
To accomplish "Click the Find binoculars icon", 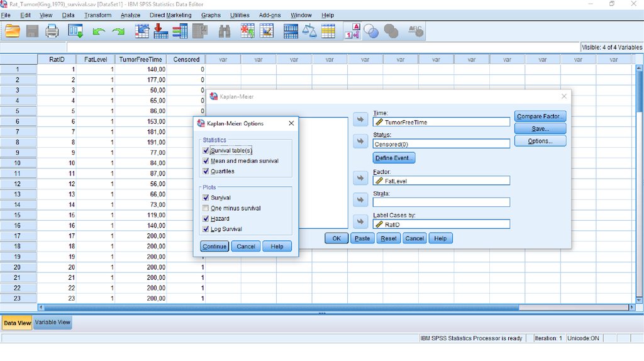I will pyautogui.click(x=225, y=31).
